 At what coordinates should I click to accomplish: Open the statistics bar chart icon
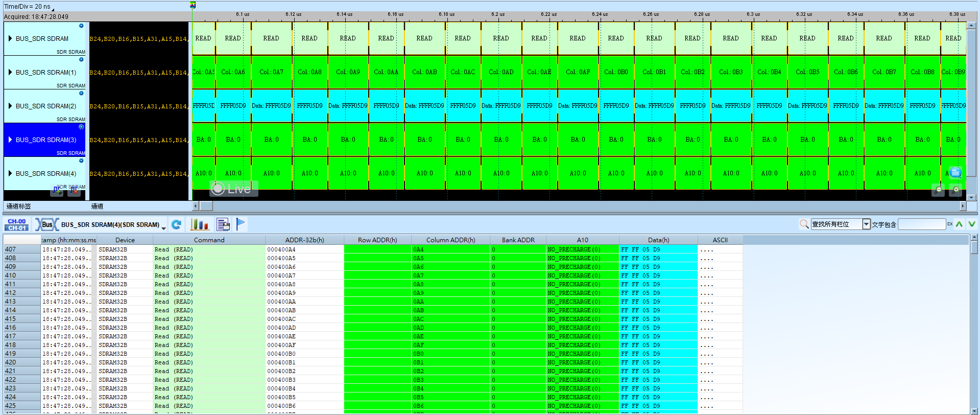point(200,224)
